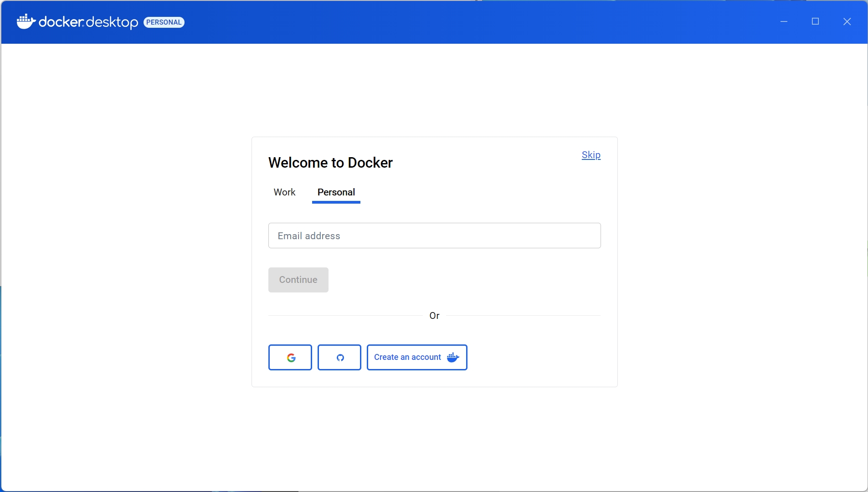Screen dimensions: 868x492
Task: Click the PERSONAL badge in the header
Action: click(164, 22)
